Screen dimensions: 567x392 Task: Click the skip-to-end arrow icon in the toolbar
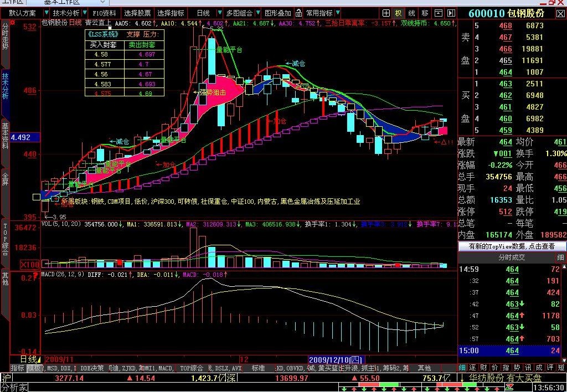(451, 13)
